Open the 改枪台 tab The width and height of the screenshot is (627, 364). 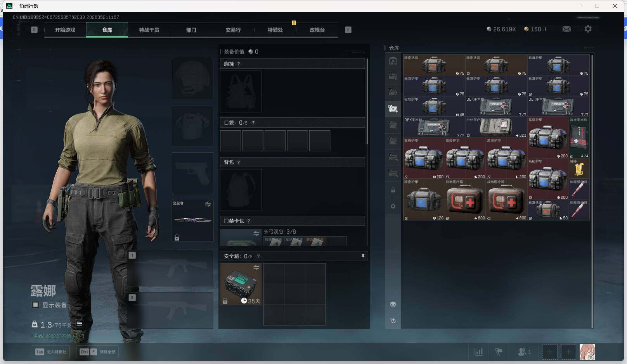(317, 30)
